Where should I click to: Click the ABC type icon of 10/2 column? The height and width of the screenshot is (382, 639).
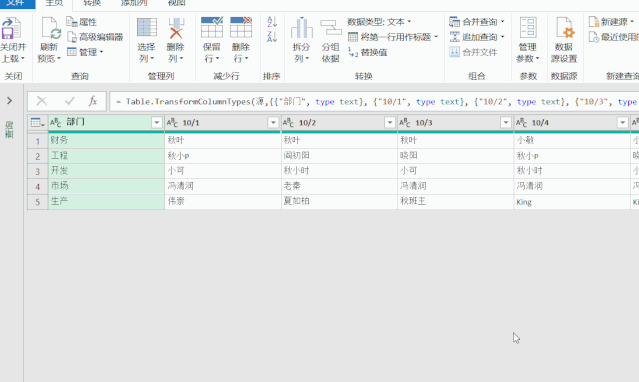289,122
